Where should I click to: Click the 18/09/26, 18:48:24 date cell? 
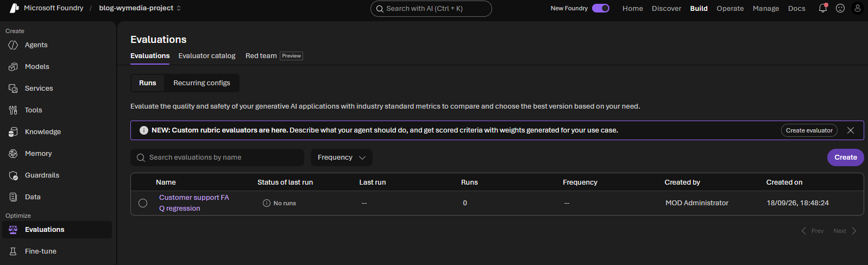tap(797, 203)
